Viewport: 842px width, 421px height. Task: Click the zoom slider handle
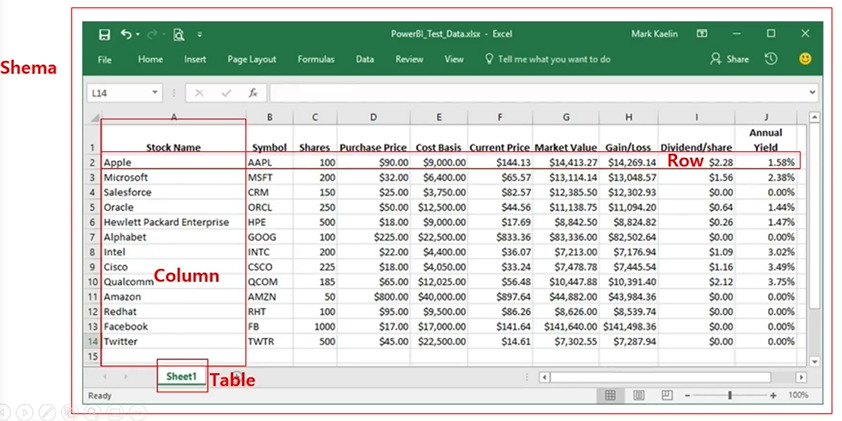[x=730, y=395]
